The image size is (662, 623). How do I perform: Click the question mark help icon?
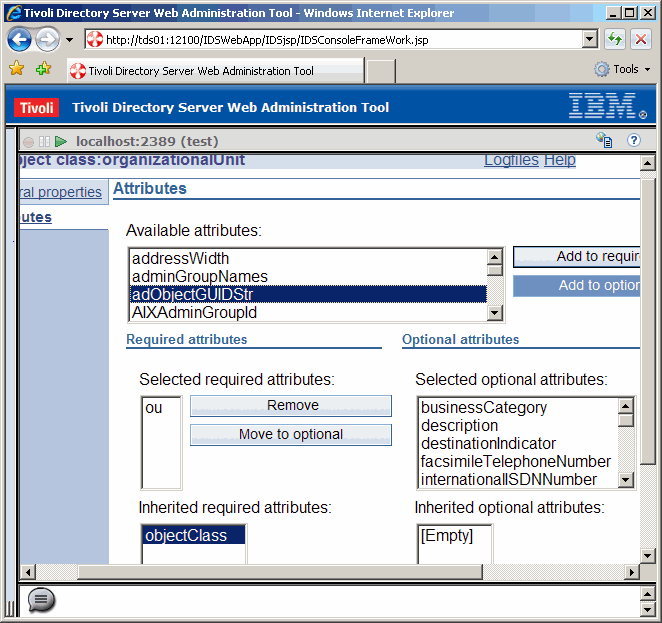pyautogui.click(x=634, y=141)
